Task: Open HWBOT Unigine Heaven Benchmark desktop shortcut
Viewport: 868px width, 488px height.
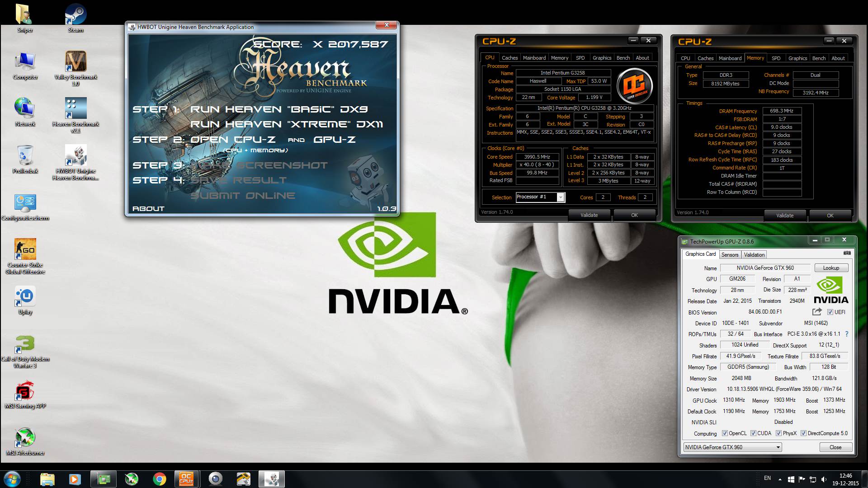Action: pyautogui.click(x=75, y=162)
